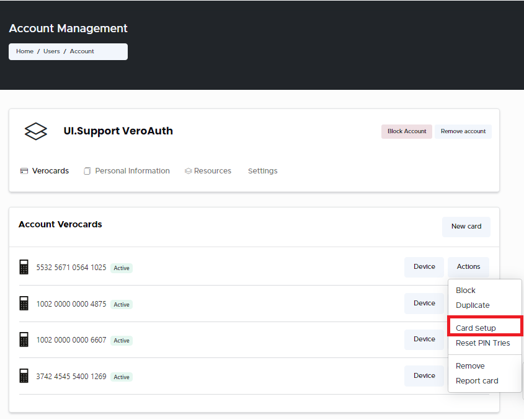Choose Duplicate in the open context menu
This screenshot has width=524, height=420.
(x=473, y=305)
